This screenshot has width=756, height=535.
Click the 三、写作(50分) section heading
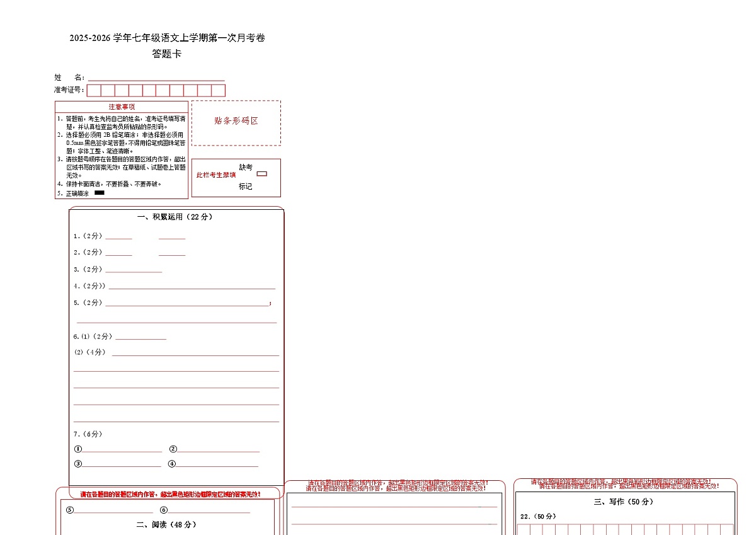[x=624, y=502]
